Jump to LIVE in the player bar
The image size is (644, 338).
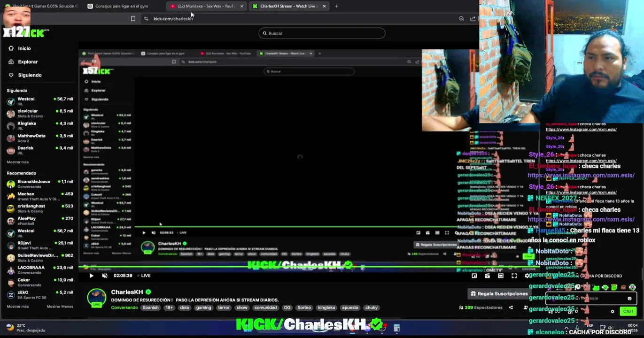[x=144, y=276]
